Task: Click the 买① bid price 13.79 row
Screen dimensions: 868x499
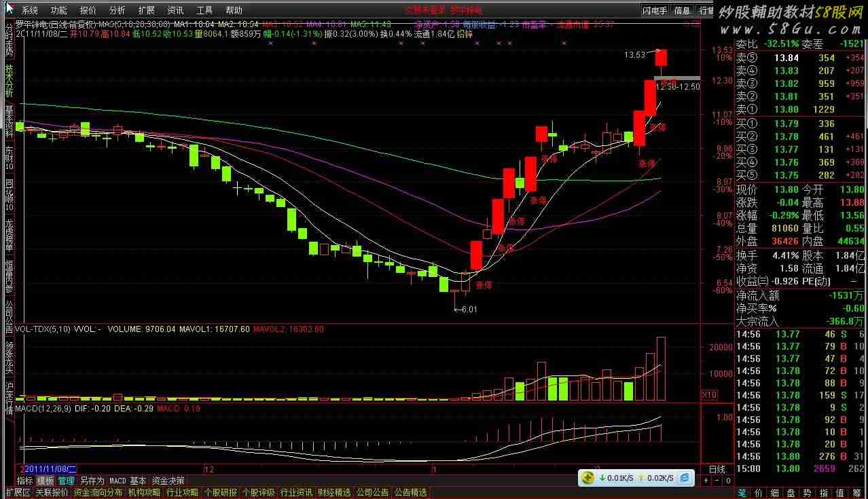Action: [x=801, y=124]
